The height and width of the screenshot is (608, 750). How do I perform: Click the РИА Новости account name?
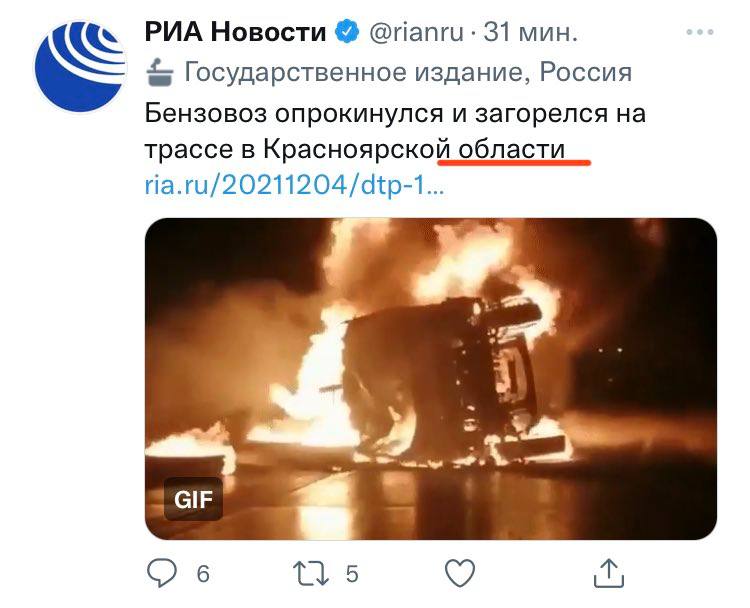(235, 33)
